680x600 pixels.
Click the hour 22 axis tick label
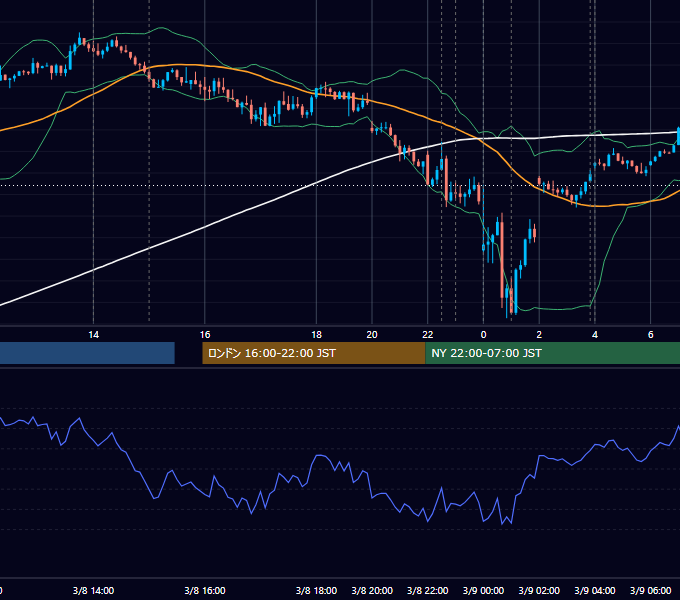point(428,335)
